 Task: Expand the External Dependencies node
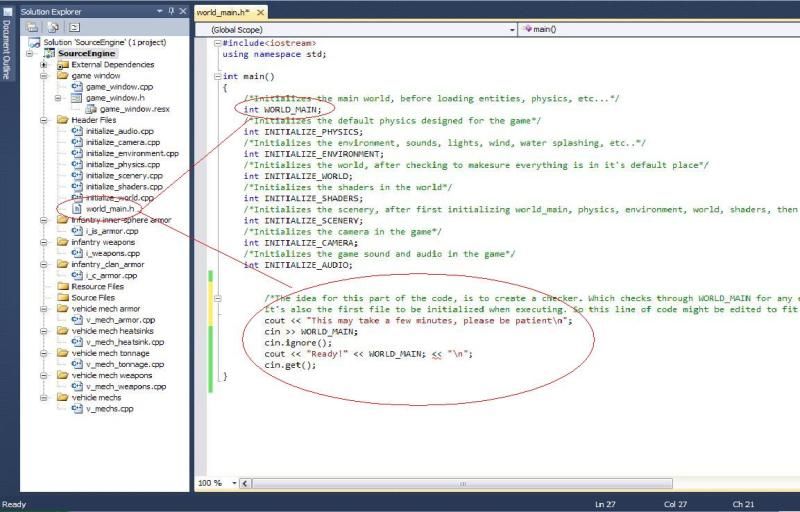(x=45, y=65)
